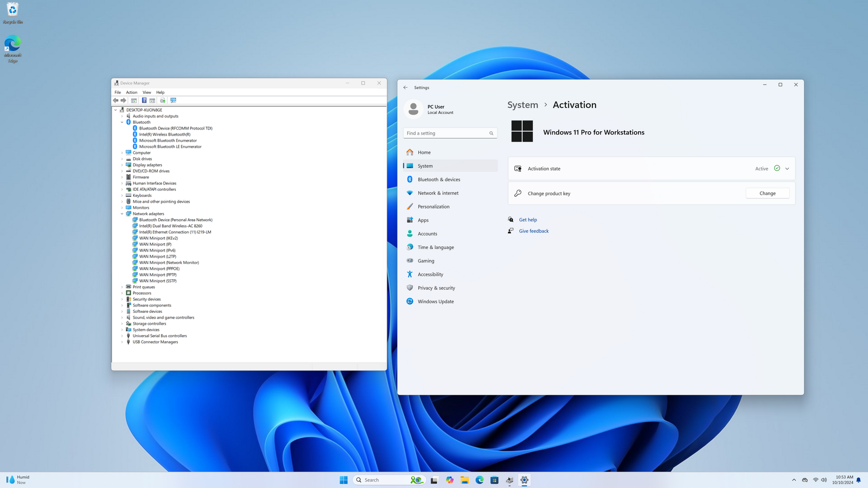The width and height of the screenshot is (868, 488).
Task: Open Task View from the taskbar
Action: pyautogui.click(x=434, y=480)
